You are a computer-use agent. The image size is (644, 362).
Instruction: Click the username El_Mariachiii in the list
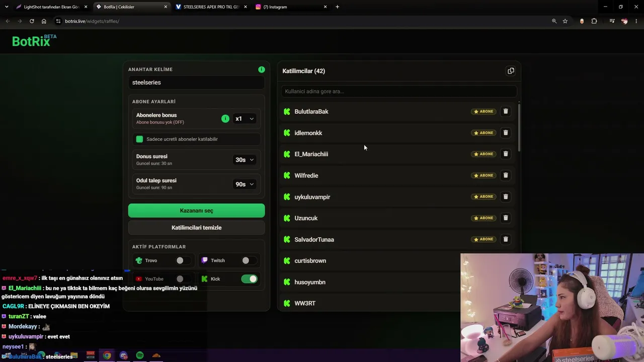(311, 154)
